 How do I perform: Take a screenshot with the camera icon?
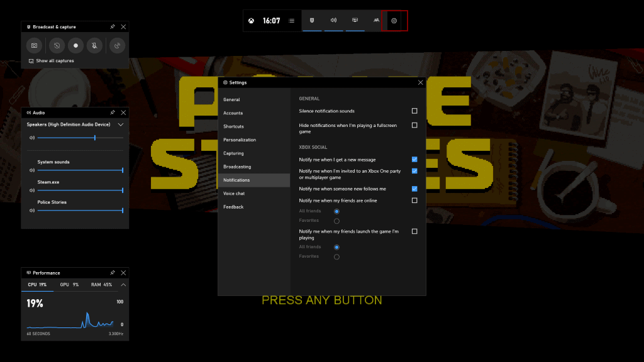point(34,45)
